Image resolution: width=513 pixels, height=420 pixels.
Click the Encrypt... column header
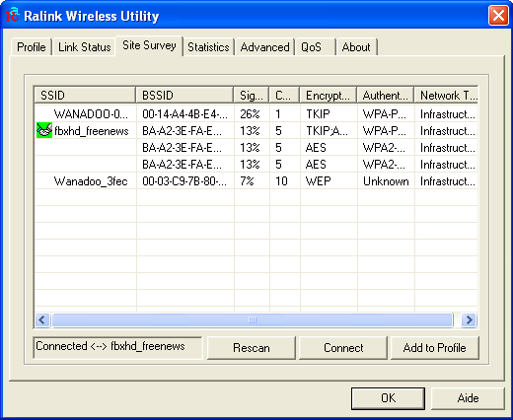tap(328, 96)
